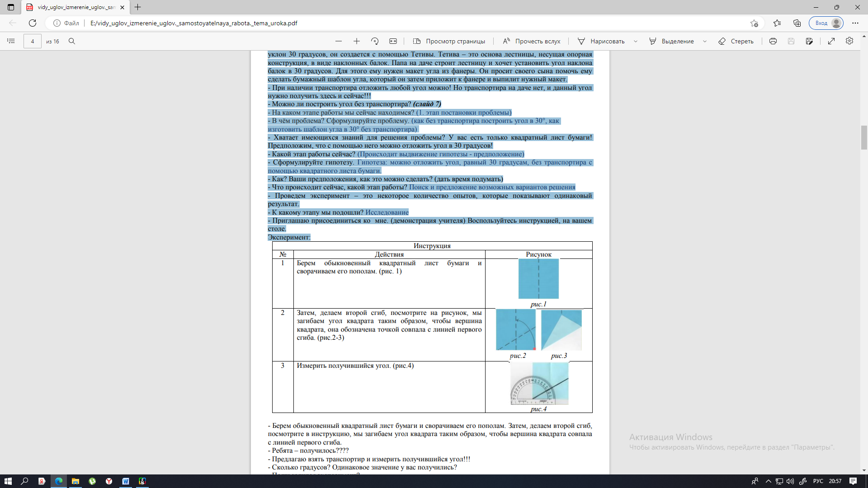Open Yandex Browser from taskbar

(x=109, y=481)
